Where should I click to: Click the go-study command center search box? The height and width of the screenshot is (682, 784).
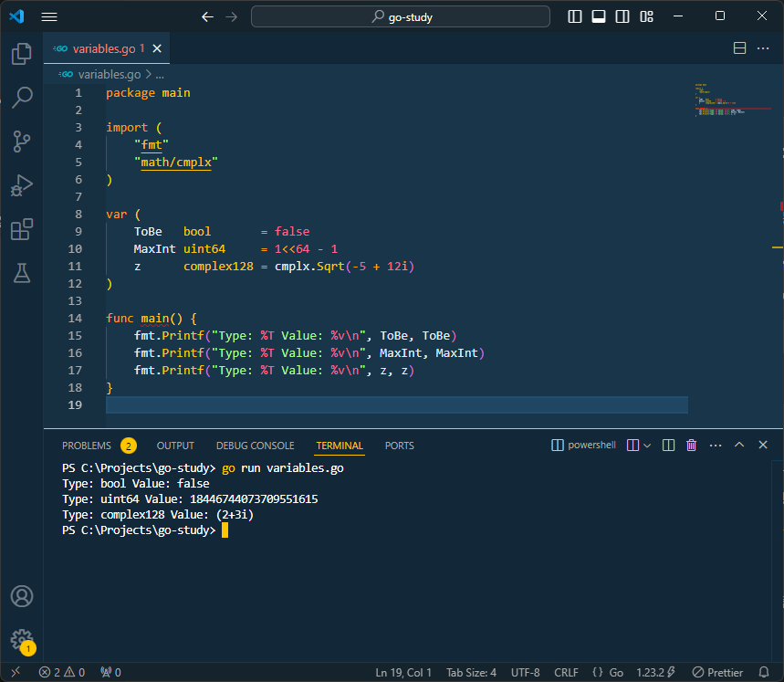(401, 16)
